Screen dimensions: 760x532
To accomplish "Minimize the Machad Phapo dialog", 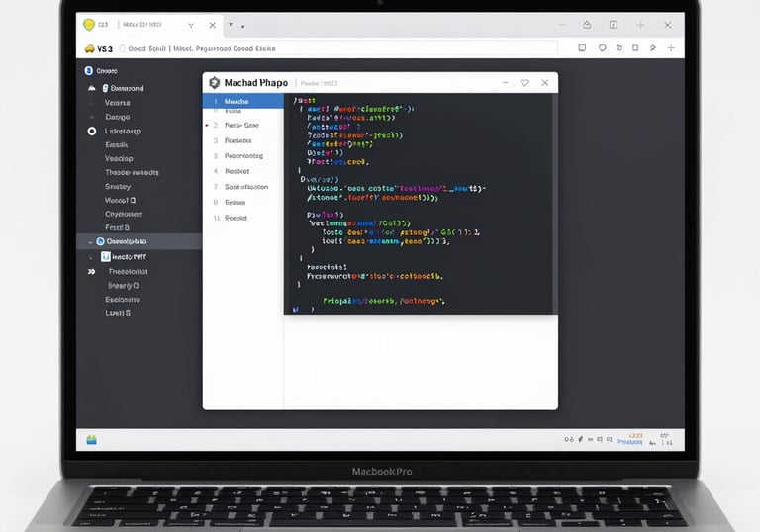I will [505, 83].
